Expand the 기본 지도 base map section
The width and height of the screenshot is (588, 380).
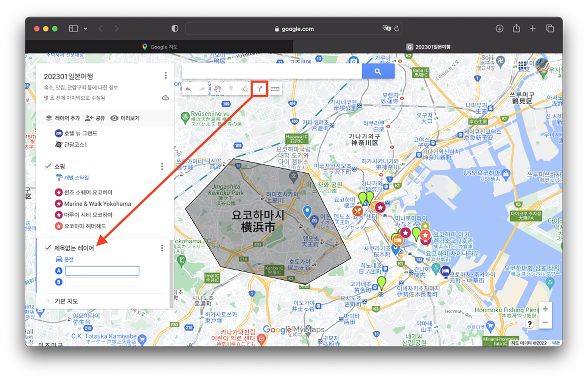pos(48,301)
